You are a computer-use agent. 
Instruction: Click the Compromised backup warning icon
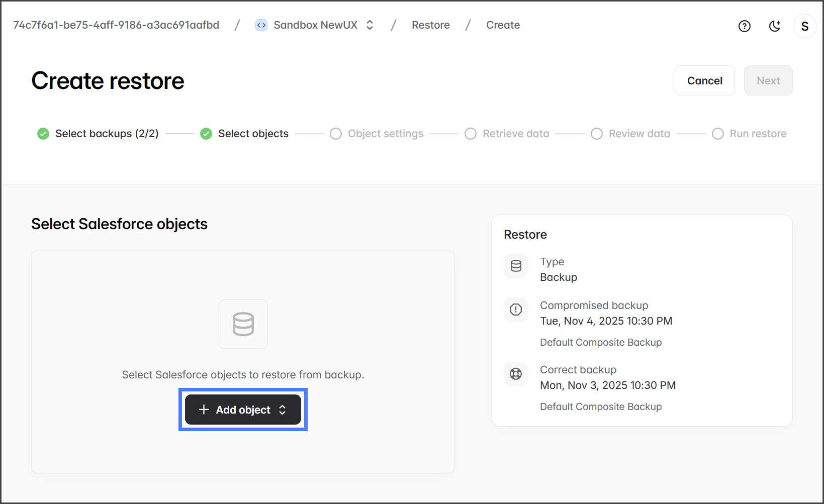coord(516,310)
